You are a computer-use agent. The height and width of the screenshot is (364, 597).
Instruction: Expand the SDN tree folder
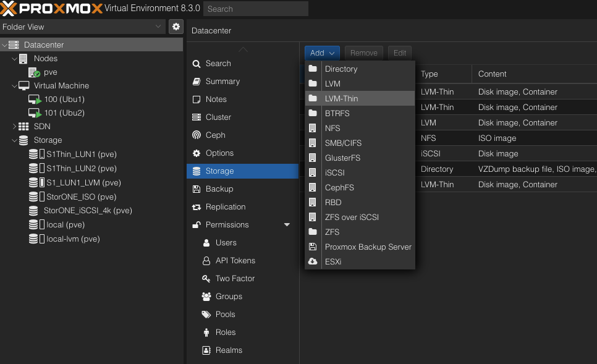[14, 127]
